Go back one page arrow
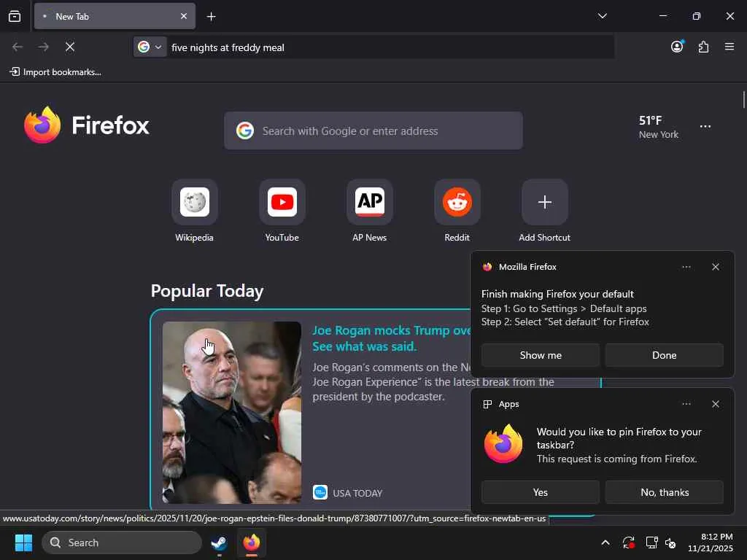The image size is (747, 560). coord(18,47)
